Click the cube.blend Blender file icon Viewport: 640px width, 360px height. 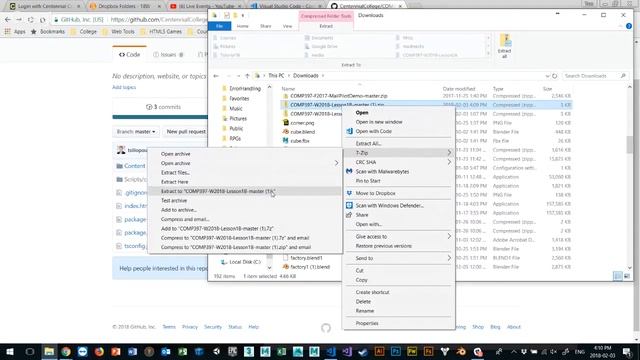[286, 131]
